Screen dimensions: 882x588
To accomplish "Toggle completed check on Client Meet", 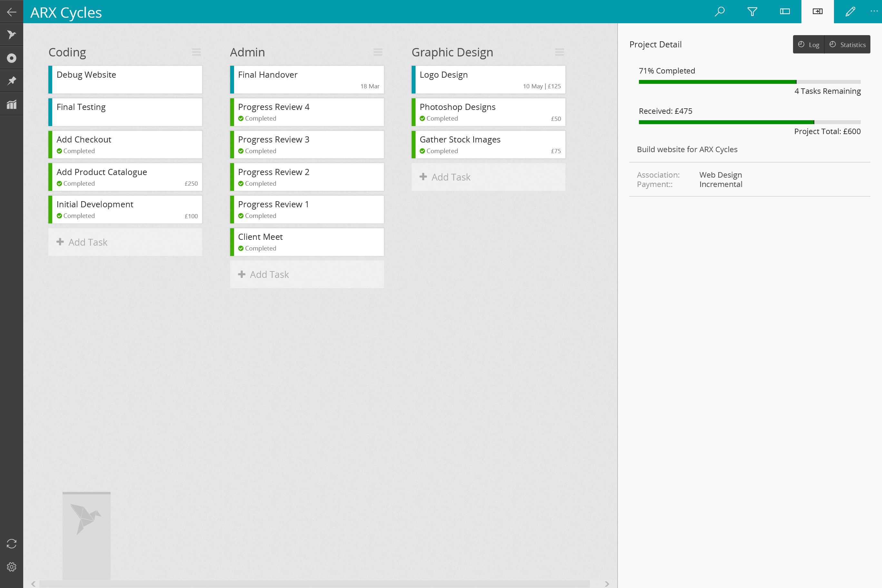I will tap(241, 248).
